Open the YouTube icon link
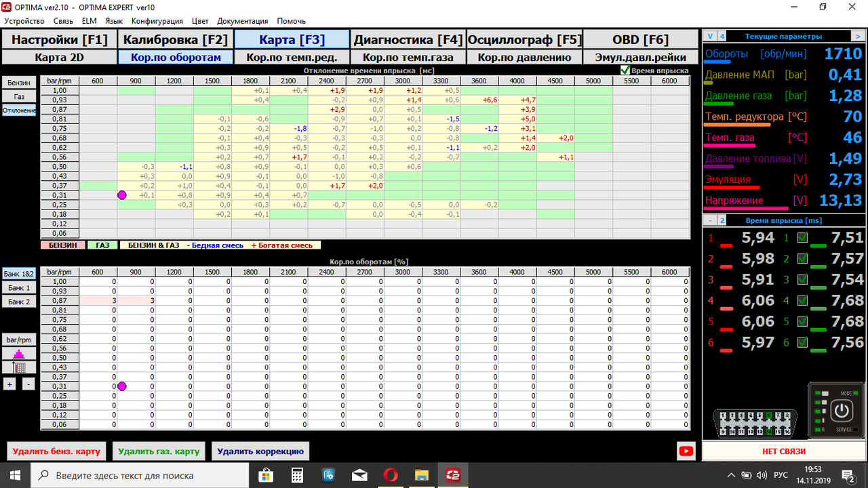Viewport: 868px width, 488px height. point(686,451)
